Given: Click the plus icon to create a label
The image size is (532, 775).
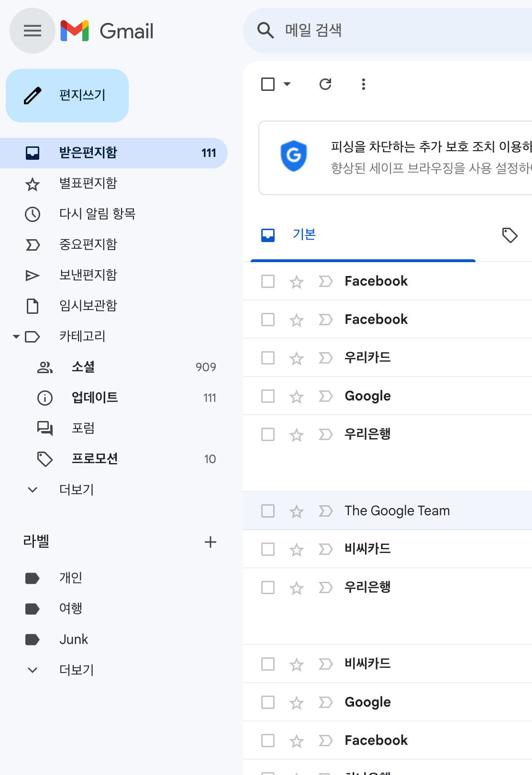Looking at the screenshot, I should [x=211, y=542].
